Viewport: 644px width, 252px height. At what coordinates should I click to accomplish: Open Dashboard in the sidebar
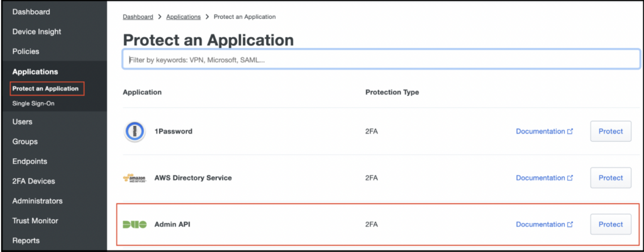point(31,12)
